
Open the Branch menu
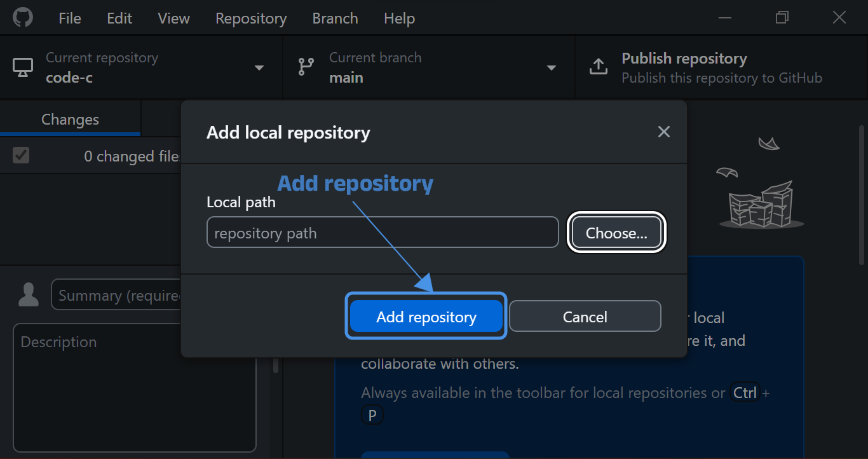pos(335,18)
